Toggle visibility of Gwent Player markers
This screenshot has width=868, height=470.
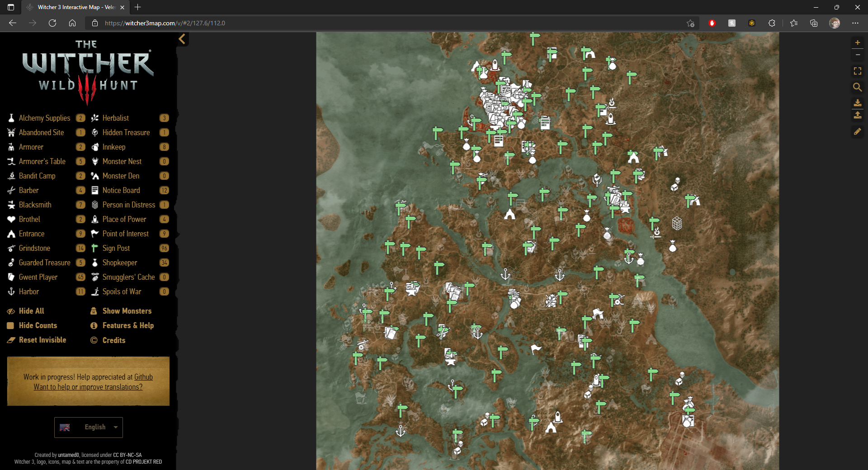(38, 277)
